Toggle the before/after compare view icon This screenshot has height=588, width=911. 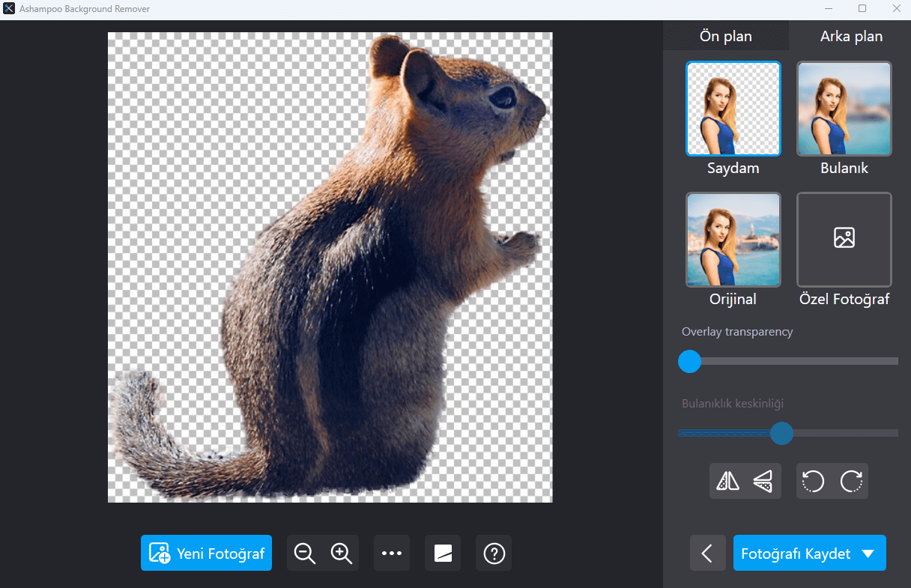(x=443, y=554)
